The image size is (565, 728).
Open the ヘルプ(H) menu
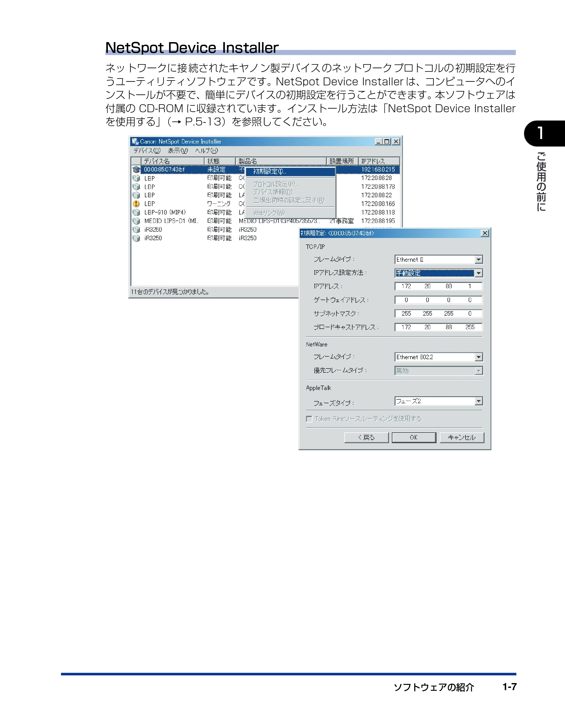tap(207, 151)
